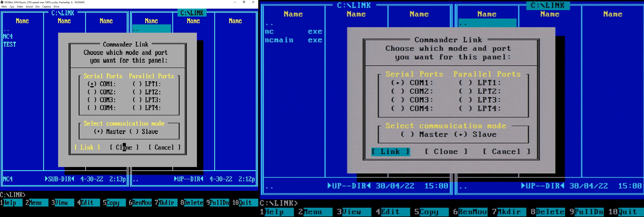Open the Capture menu in DOSBox
Viewport: 644px width, 217px height.
click(x=46, y=7)
